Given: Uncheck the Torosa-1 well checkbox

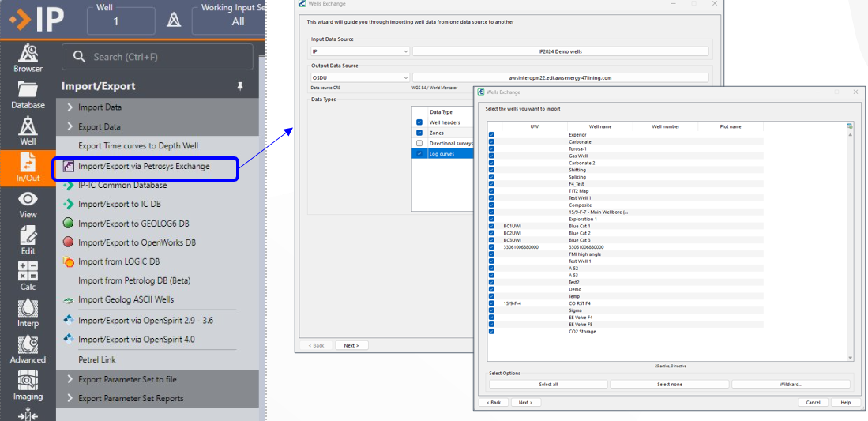Looking at the screenshot, I should point(491,149).
